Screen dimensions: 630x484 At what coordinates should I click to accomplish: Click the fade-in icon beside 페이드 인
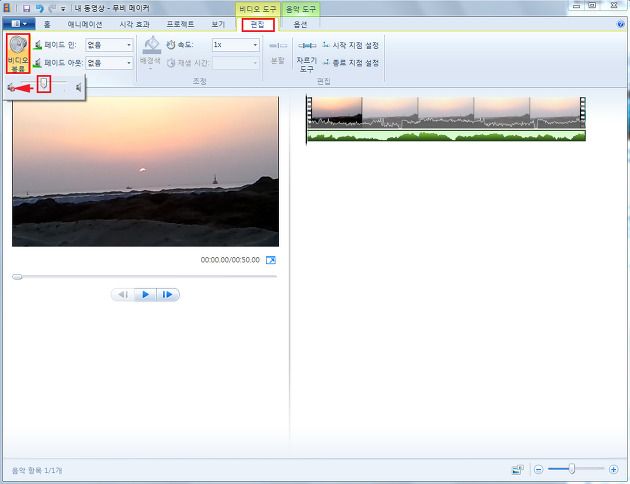click(x=38, y=45)
